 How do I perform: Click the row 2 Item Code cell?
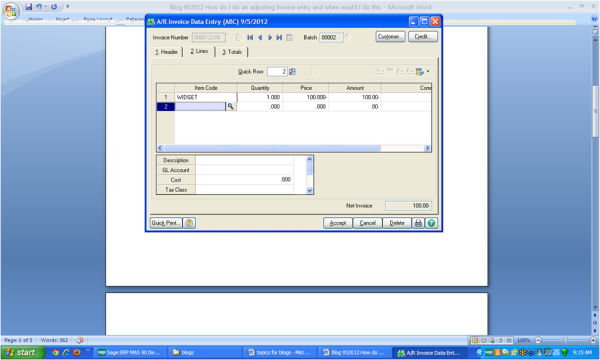coord(200,107)
